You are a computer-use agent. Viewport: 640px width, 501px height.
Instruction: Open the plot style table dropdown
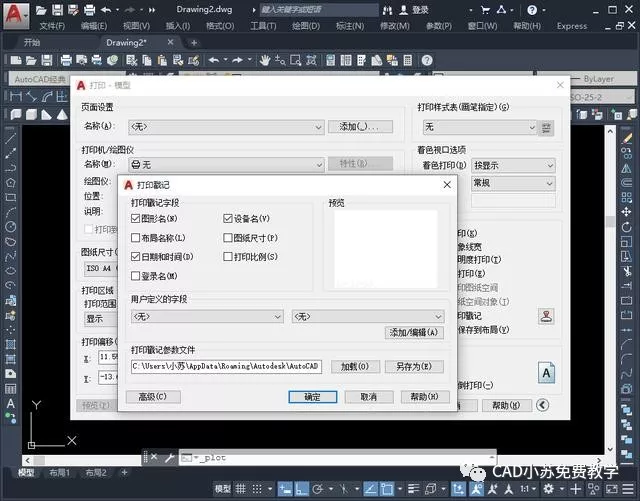[x=480, y=127]
